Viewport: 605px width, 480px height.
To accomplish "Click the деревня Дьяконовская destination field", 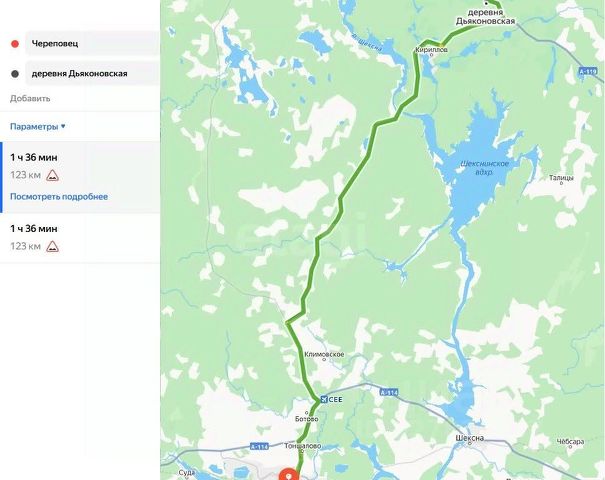I will [x=92, y=73].
